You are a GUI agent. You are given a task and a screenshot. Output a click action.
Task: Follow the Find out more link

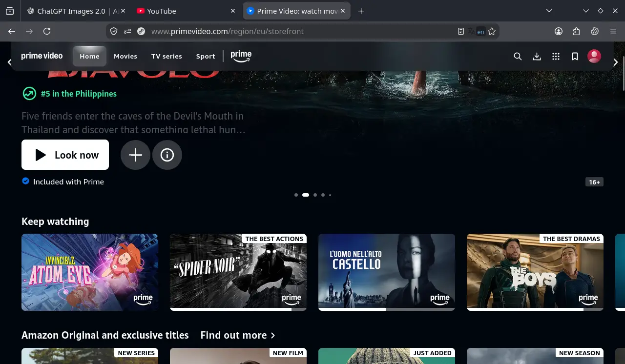[238, 335]
